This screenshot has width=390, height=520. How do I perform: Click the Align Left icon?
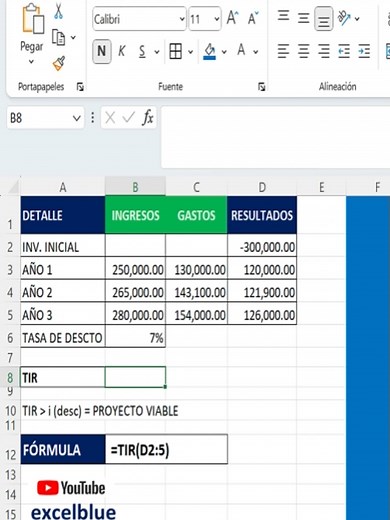[283, 51]
